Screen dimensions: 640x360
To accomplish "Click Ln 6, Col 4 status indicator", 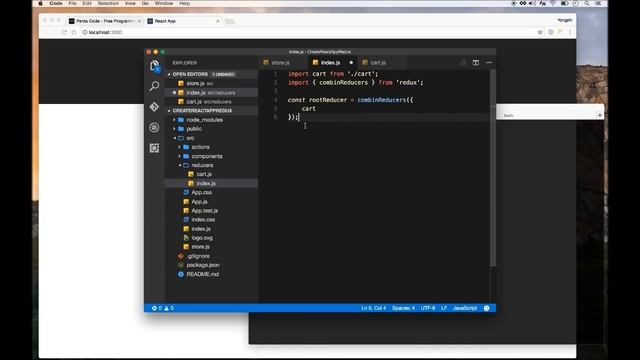I will pos(373,308).
